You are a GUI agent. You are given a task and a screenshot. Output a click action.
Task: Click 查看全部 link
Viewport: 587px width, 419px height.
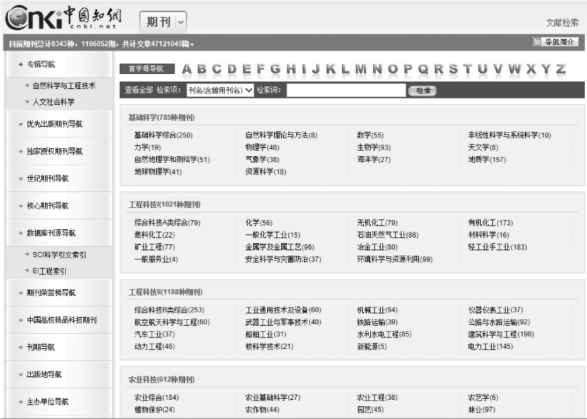point(139,90)
